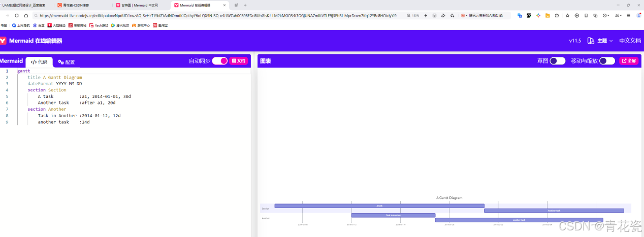Image resolution: width=644 pixels, height=237 pixels.
Task: Switch to the 配置 config tab
Action: 67,62
